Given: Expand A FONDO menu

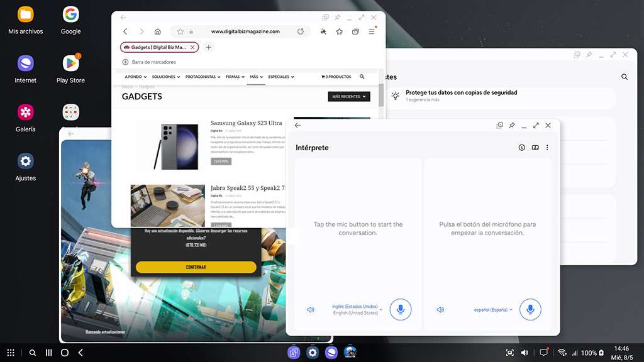Looking at the screenshot, I should [136, 77].
